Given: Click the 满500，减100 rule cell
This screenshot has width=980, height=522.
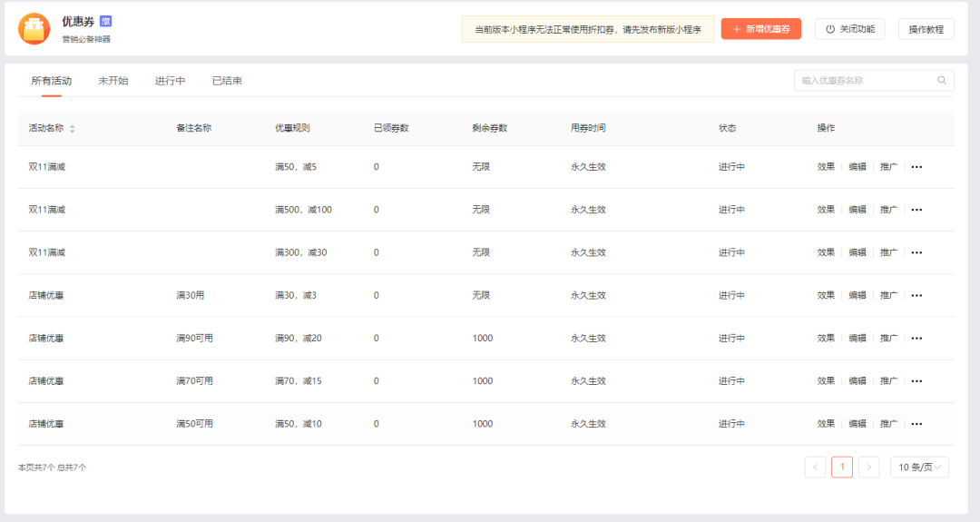Looking at the screenshot, I should [303, 210].
